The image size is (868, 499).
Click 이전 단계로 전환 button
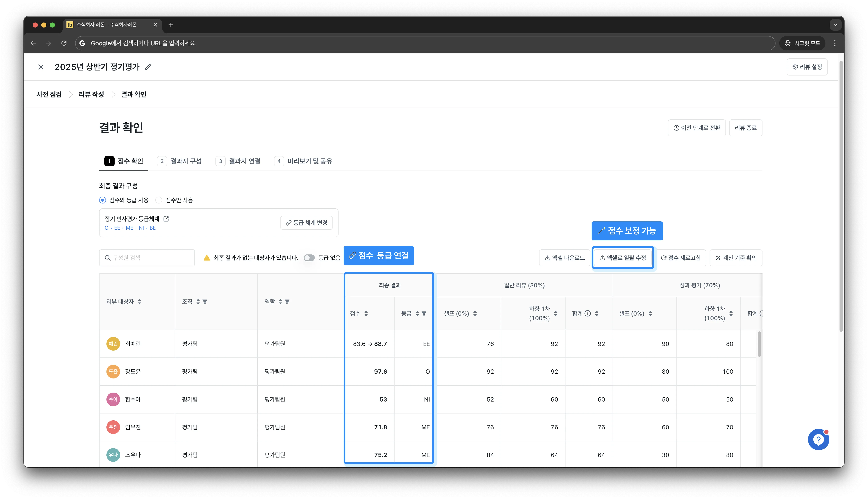[697, 128]
